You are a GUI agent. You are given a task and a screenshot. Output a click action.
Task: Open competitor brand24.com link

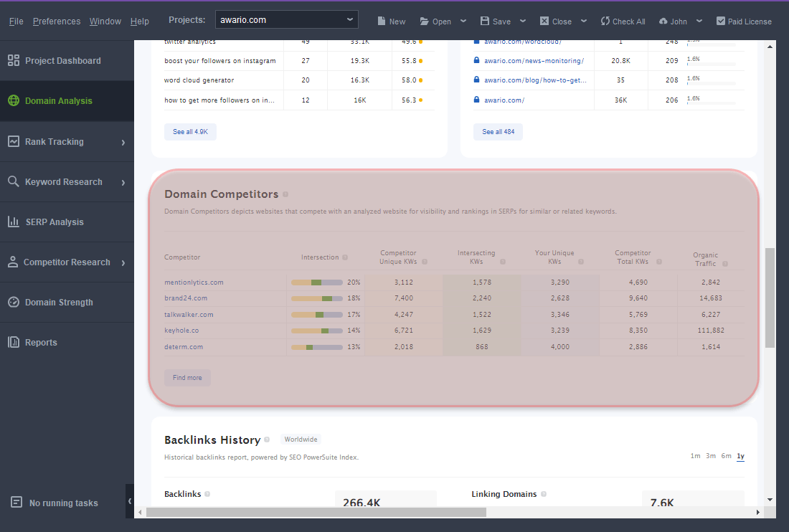[186, 298]
